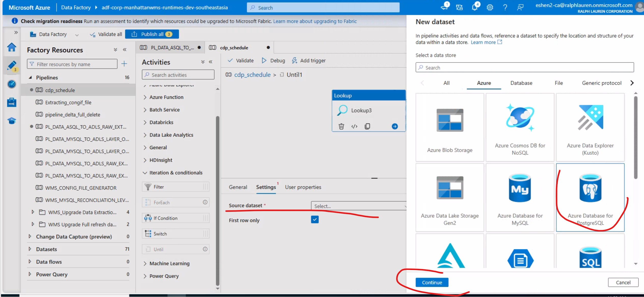
Task: Click the Continue button
Action: (x=432, y=282)
